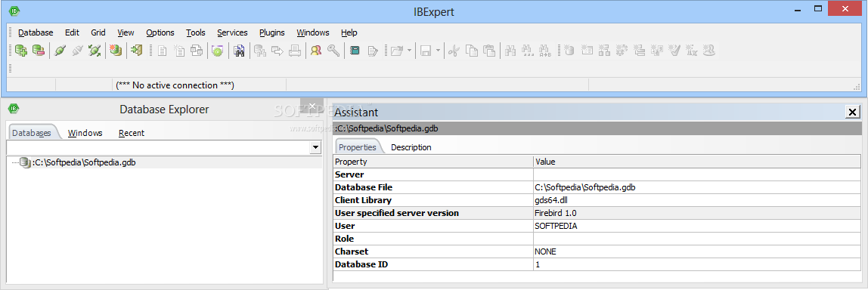This screenshot has height=290, width=868.
Task: Open the Help menu
Action: click(x=349, y=32)
